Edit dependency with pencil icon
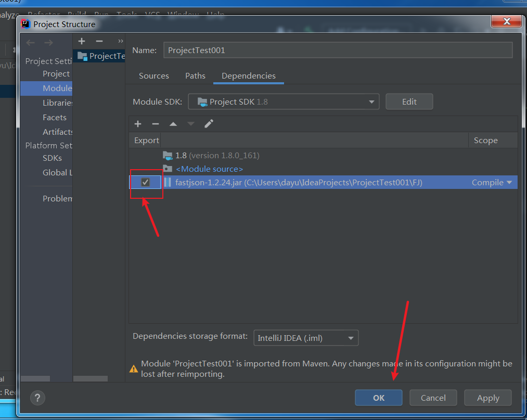527x420 pixels. click(209, 124)
